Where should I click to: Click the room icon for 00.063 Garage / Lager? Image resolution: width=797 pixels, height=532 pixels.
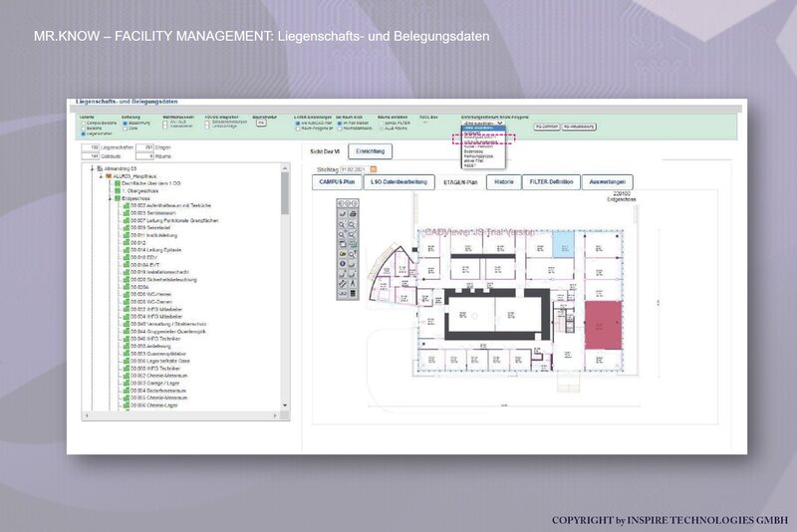(127, 384)
